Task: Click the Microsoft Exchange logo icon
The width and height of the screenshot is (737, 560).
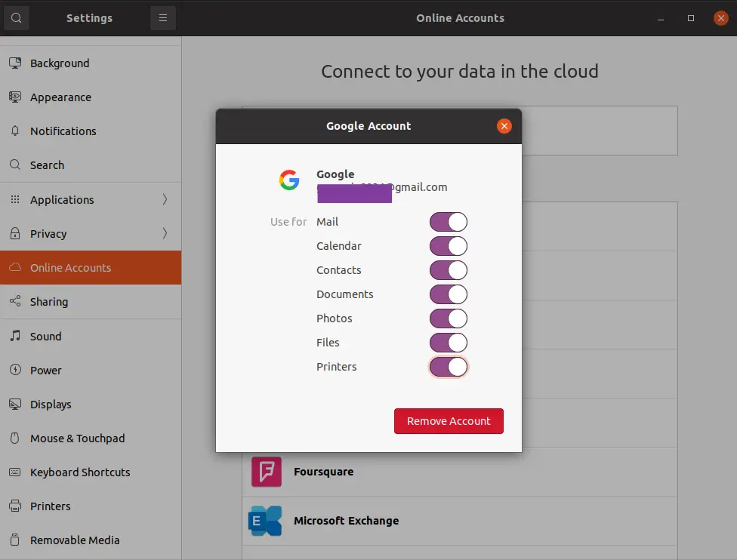Action: click(265, 521)
